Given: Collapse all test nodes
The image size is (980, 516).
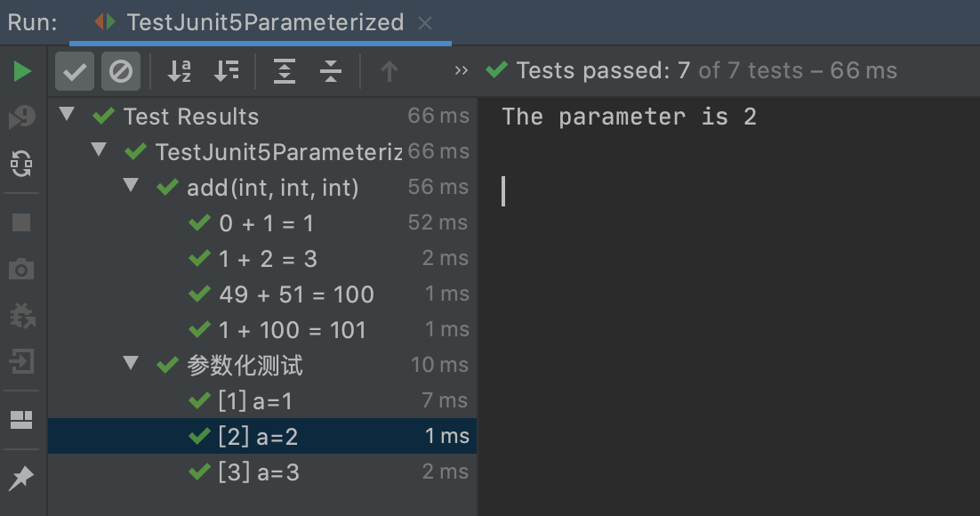Looking at the screenshot, I should 331,71.
